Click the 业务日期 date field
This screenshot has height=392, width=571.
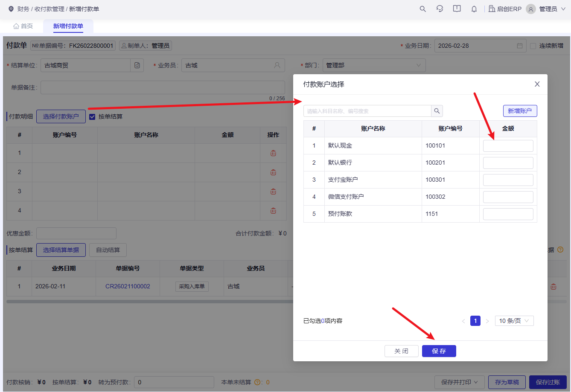point(480,46)
